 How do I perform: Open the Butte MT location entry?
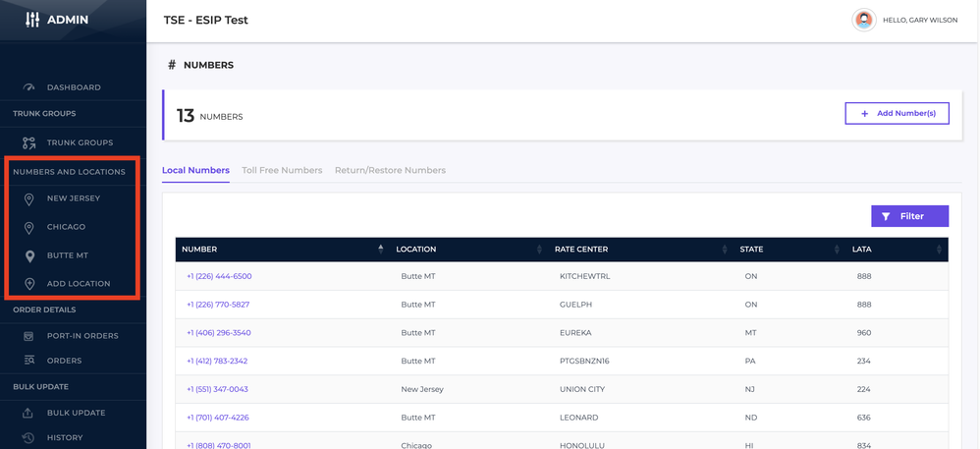[x=68, y=255]
